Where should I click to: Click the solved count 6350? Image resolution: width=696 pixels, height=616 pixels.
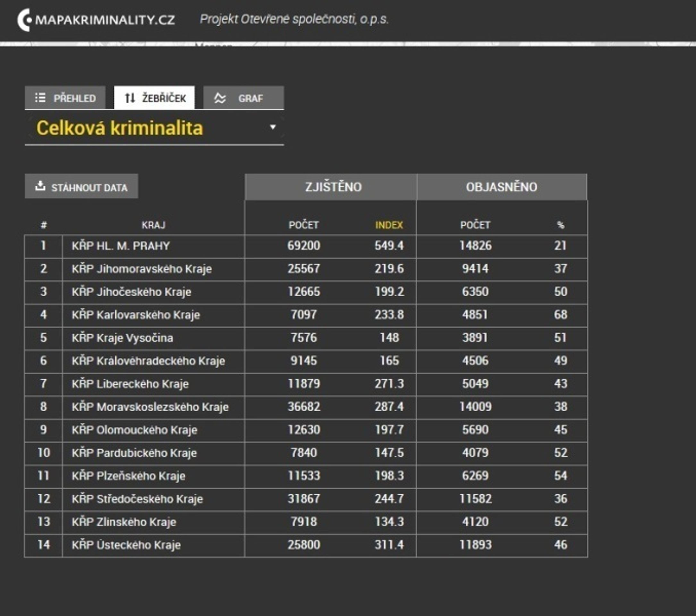coord(475,292)
